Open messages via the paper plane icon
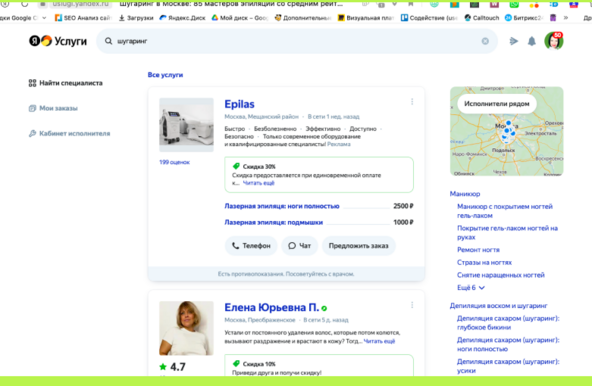This screenshot has width=592, height=386. pyautogui.click(x=513, y=41)
